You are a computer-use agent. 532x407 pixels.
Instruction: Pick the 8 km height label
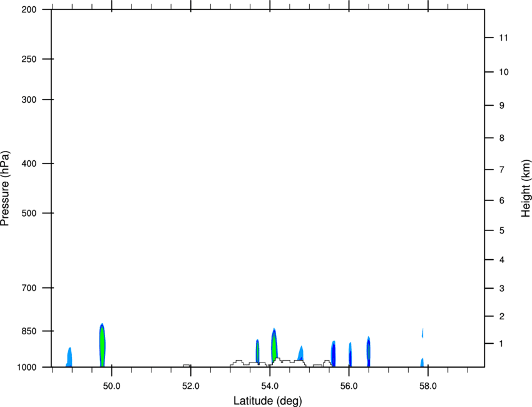point(502,138)
